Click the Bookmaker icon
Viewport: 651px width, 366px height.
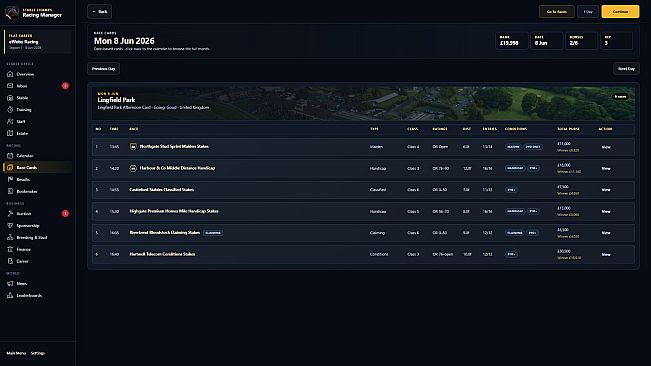pyautogui.click(x=10, y=191)
